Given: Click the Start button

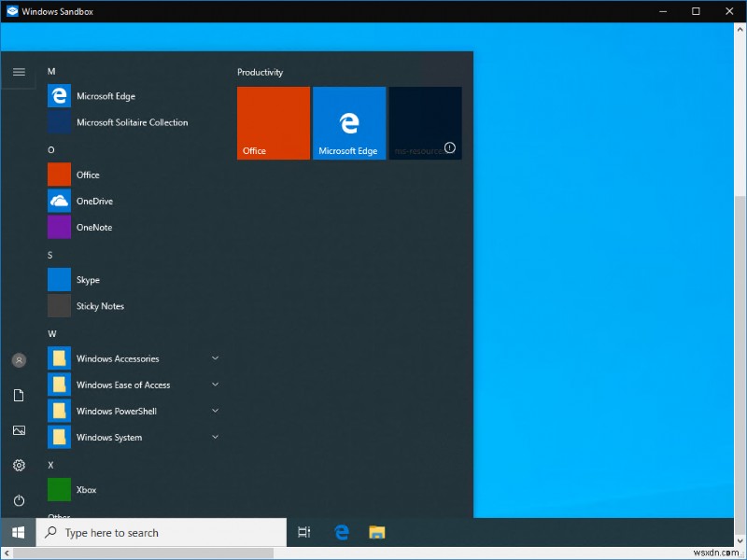Looking at the screenshot, I should pos(18,532).
